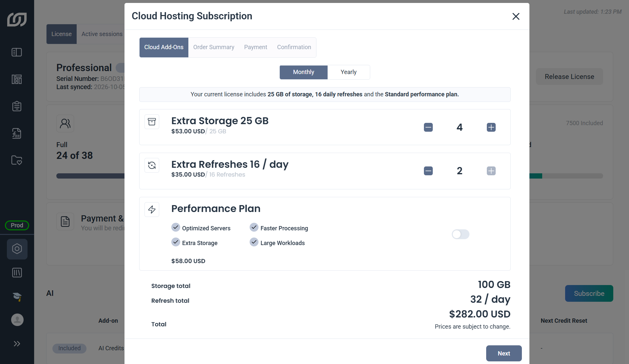Select the Cloud Add-Ons step tab
The width and height of the screenshot is (629, 364).
click(x=164, y=48)
